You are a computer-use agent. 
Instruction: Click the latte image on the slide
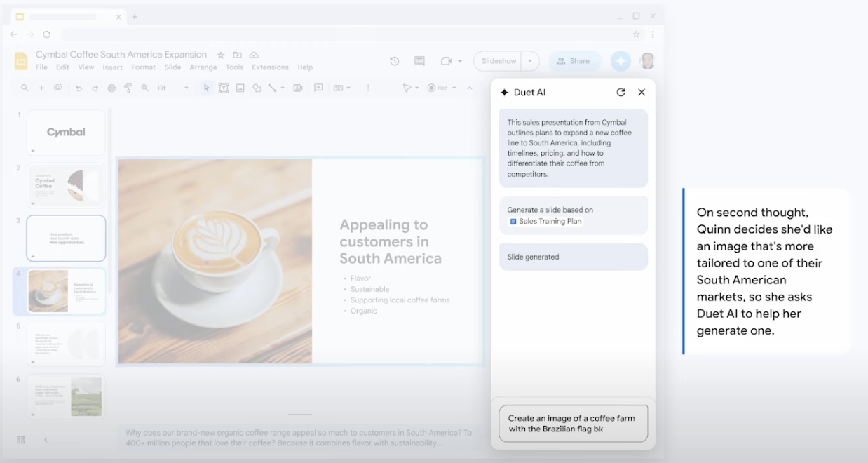(215, 261)
